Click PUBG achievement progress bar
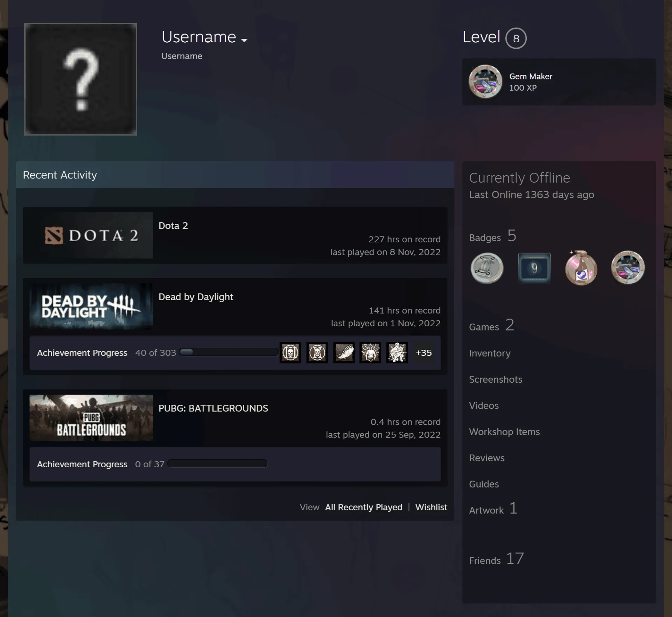Screen dimensions: 672x617 tap(217, 463)
